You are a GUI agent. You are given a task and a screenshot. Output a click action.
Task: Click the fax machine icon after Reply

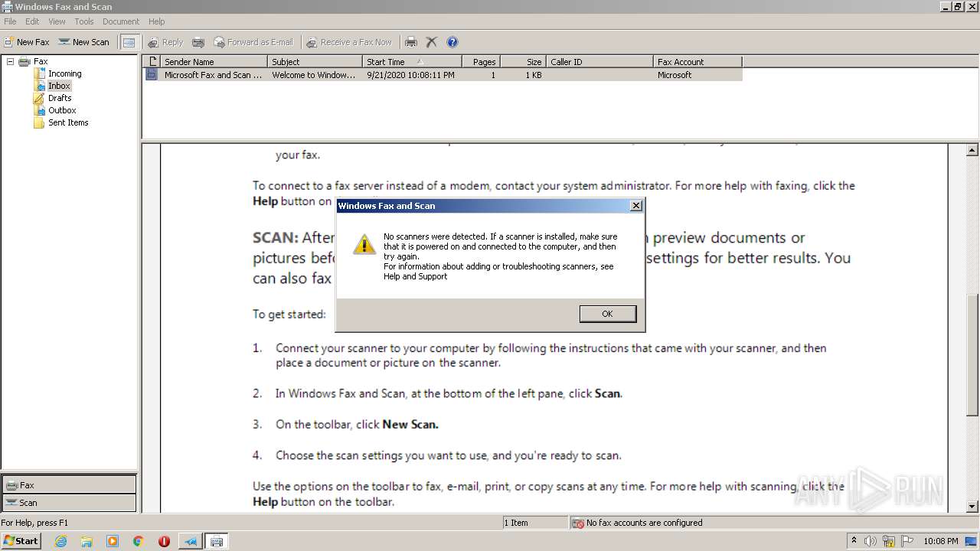click(198, 42)
